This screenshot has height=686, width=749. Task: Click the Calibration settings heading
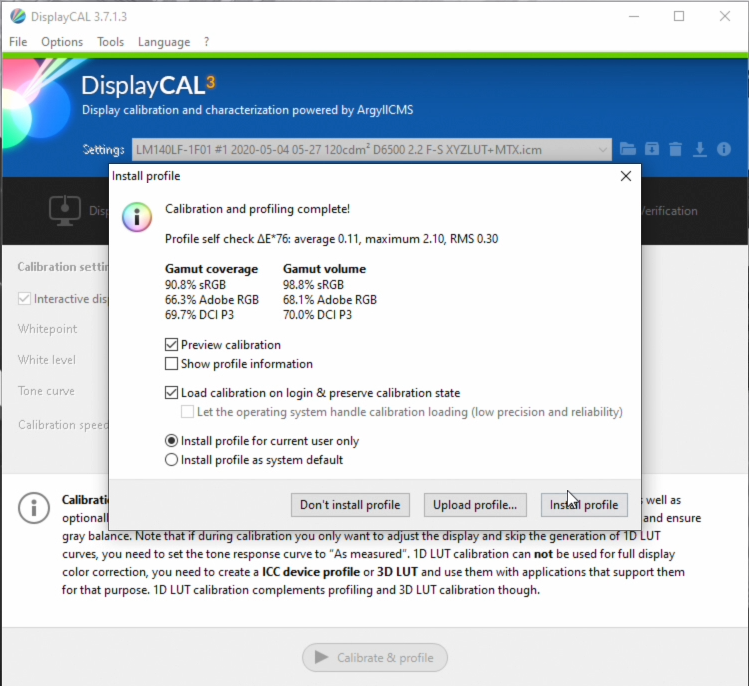[x=63, y=267]
